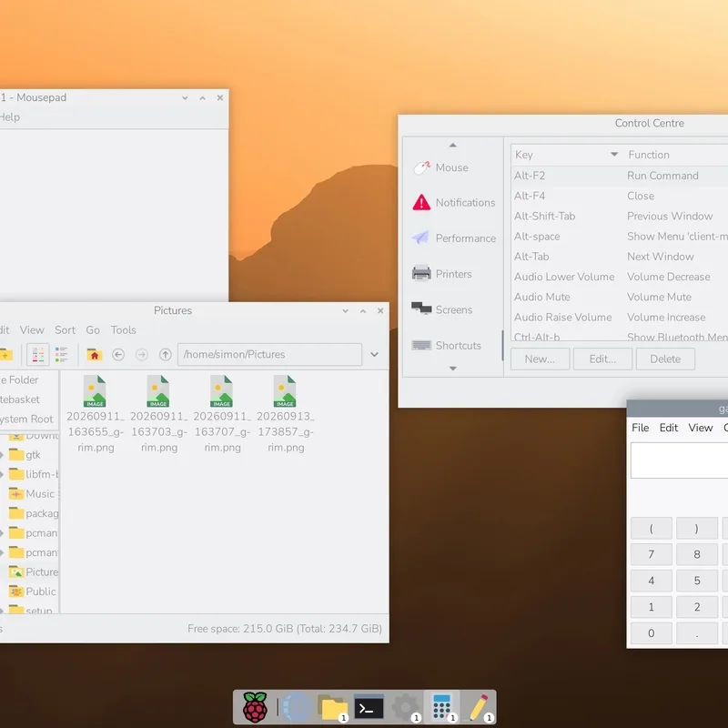Open file manager from the taskbar

click(332, 707)
